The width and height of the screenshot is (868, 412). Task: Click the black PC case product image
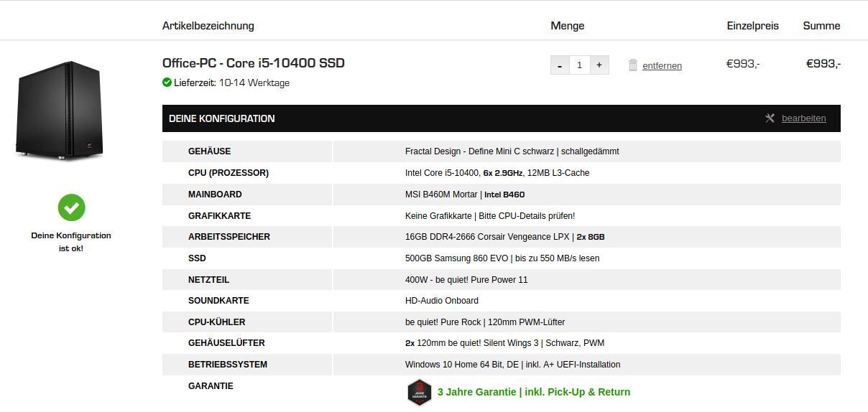59,111
